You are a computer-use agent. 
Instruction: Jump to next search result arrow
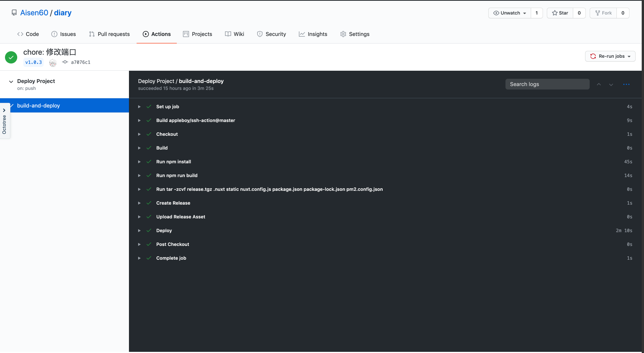coord(611,85)
